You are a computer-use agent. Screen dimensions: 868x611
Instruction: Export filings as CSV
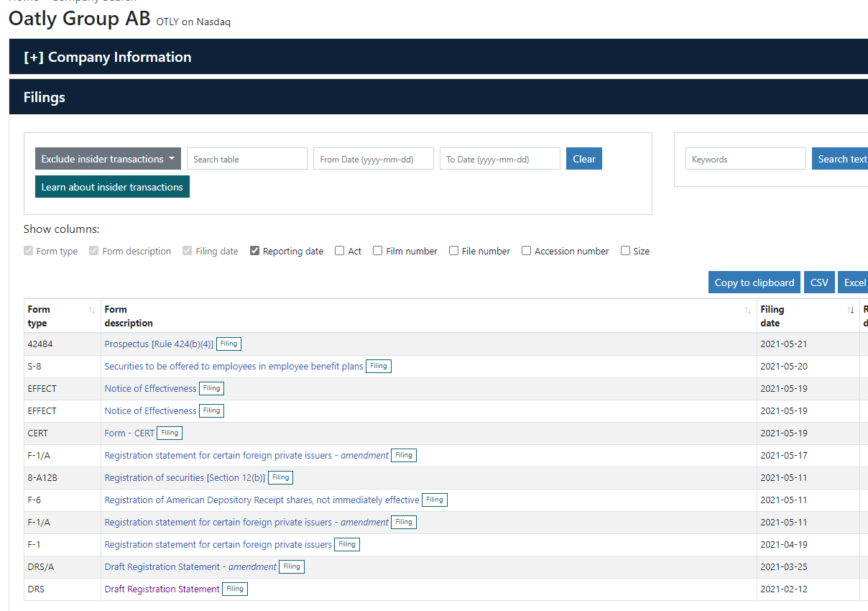pyautogui.click(x=819, y=282)
